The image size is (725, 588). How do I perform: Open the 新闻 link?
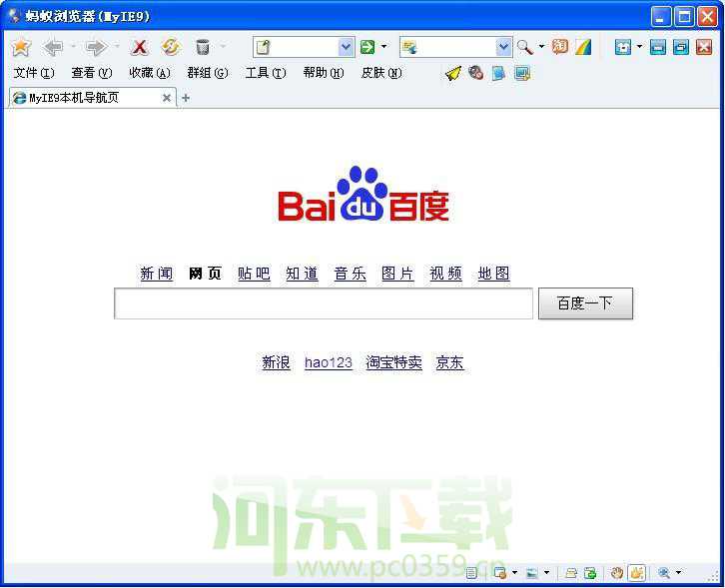[156, 274]
